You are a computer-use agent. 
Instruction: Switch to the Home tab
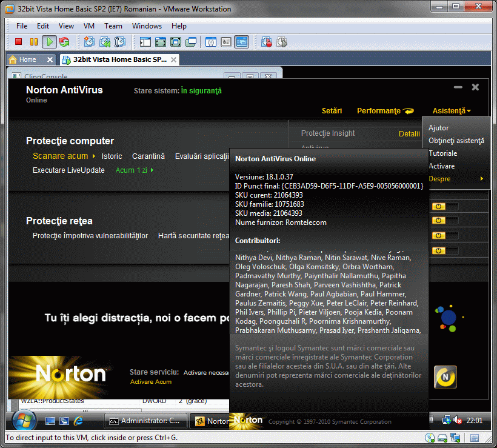(x=27, y=59)
